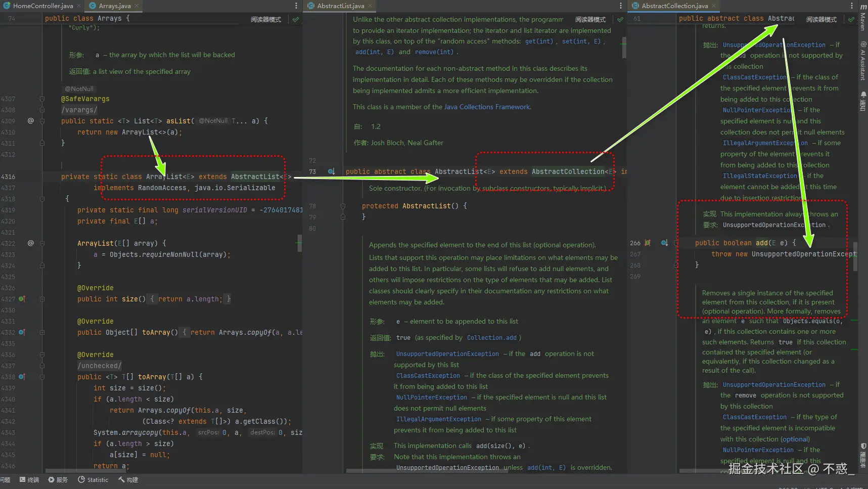Open the AI Assistant side panel

point(863,61)
